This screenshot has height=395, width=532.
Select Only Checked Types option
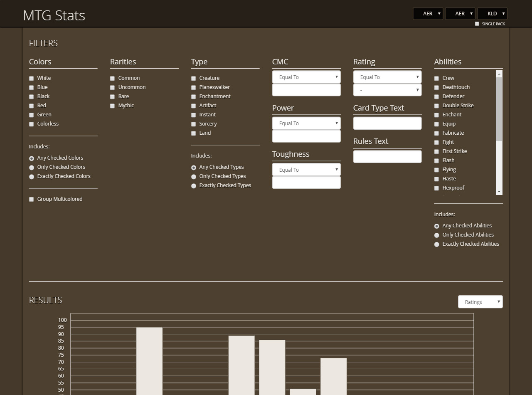(194, 177)
